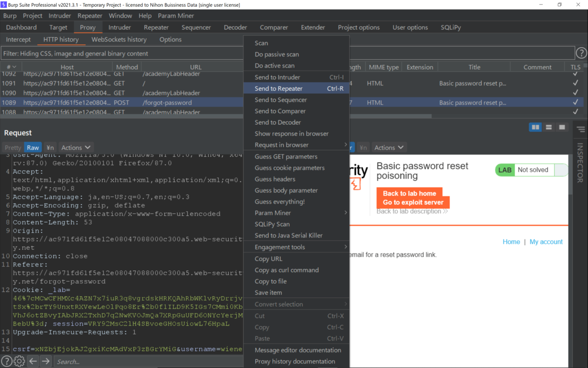The width and height of the screenshot is (588, 368).
Task: Sort history by the Host column header
Action: click(67, 67)
